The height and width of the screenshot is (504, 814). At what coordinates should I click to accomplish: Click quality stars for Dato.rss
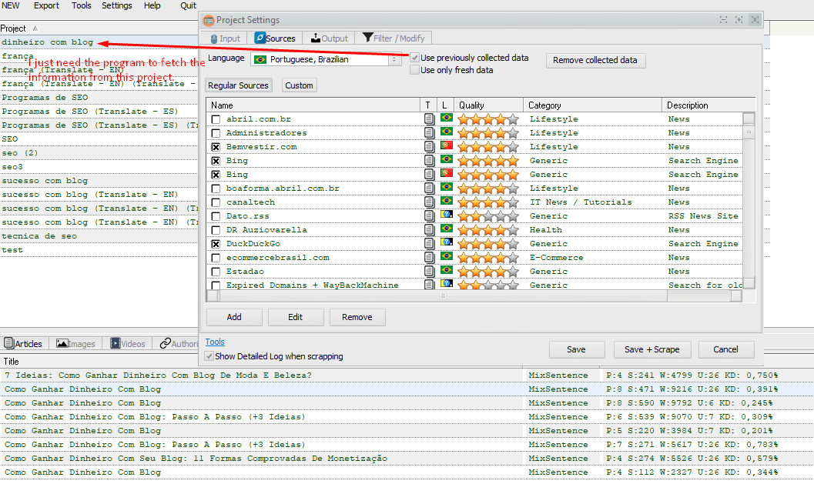[488, 216]
